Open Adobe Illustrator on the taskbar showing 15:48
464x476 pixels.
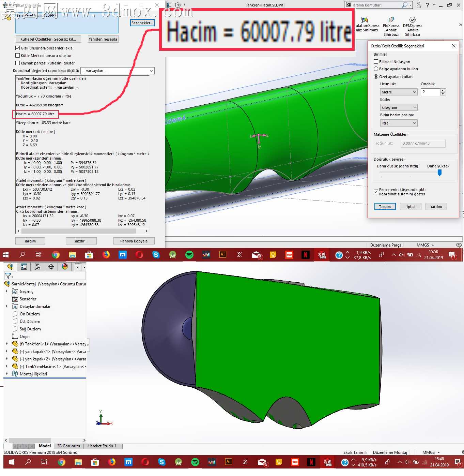coord(228,462)
